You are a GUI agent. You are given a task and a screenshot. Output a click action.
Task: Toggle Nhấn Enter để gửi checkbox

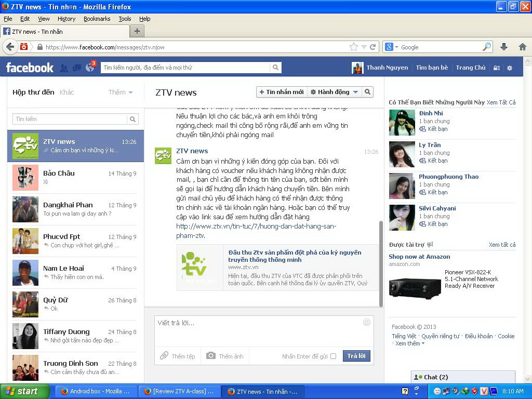[x=333, y=356]
